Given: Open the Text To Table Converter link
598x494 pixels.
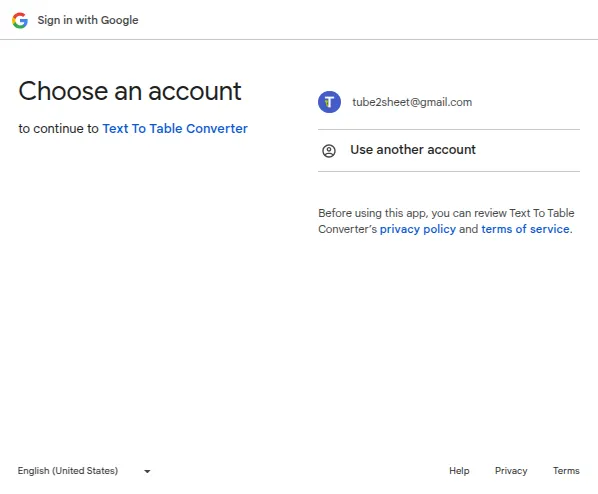Looking at the screenshot, I should (x=175, y=129).
